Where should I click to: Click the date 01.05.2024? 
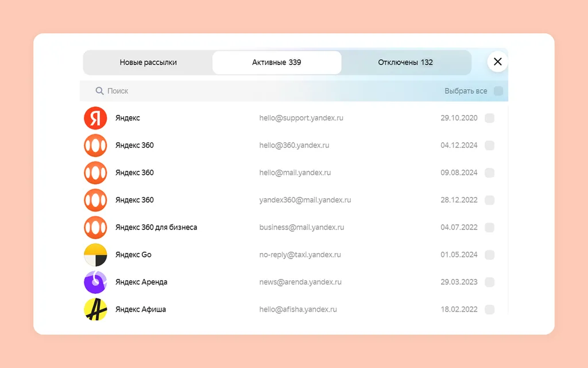459,255
